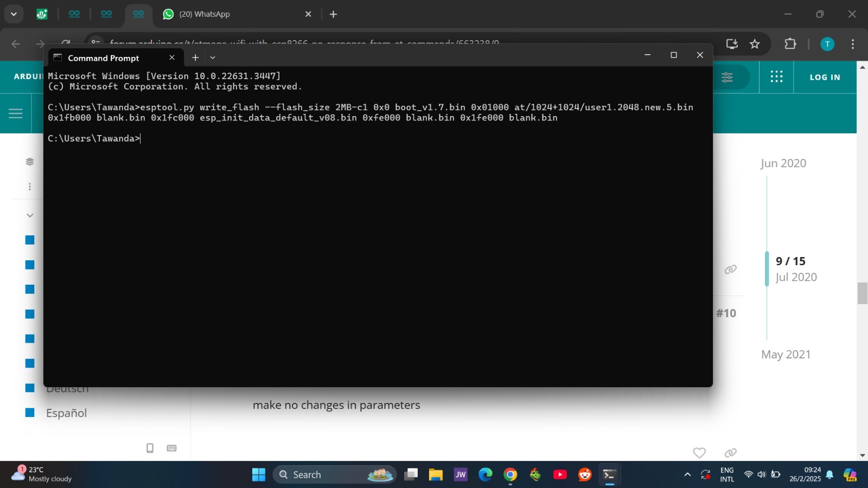
Task: Click the LOG IN button
Action: [x=824, y=77]
